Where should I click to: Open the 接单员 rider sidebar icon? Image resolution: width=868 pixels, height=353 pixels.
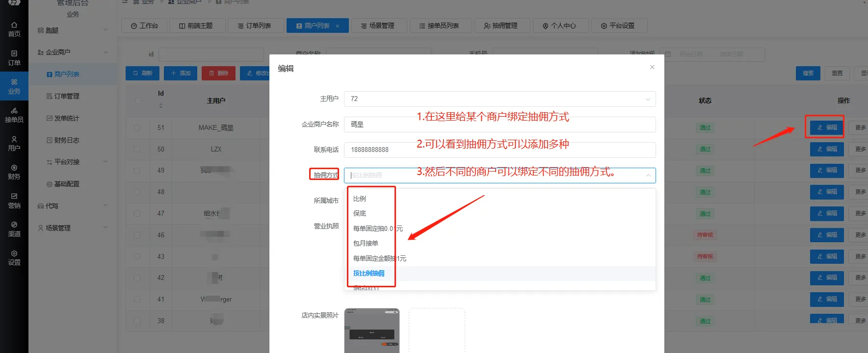pos(14,115)
